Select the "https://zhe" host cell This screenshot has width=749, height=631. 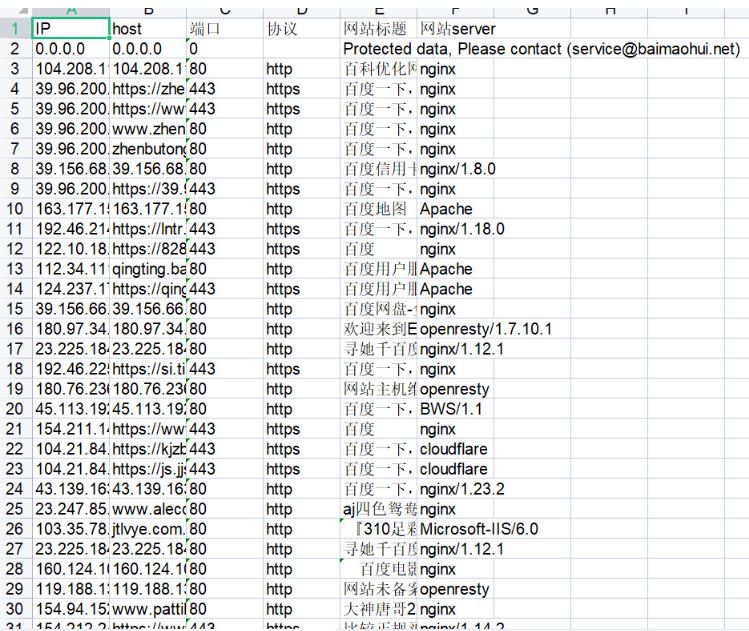pyautogui.click(x=148, y=89)
